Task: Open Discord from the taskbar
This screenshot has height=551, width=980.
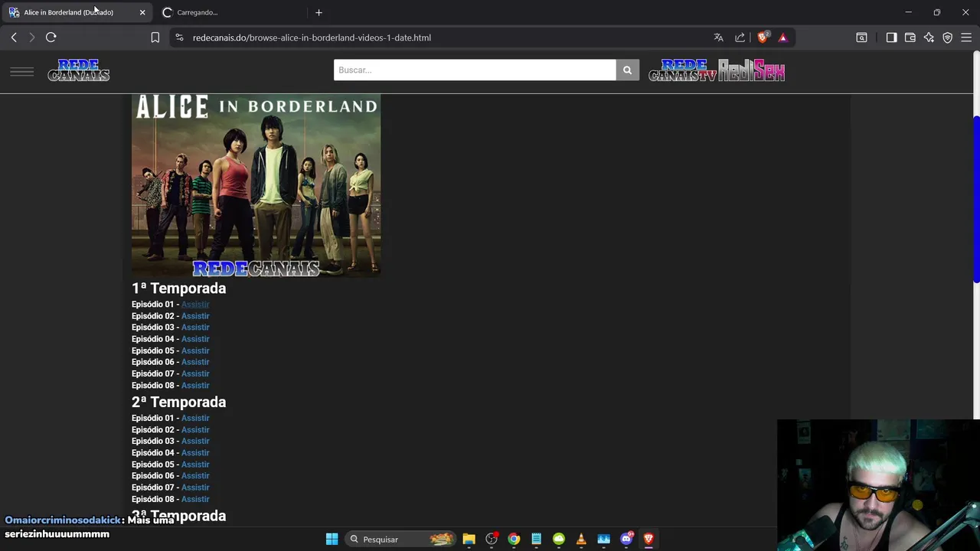Action: tap(626, 540)
